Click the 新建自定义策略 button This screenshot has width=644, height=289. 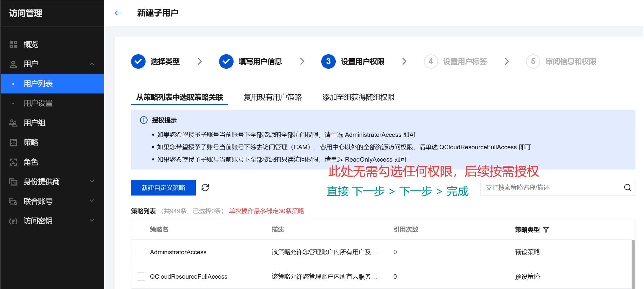[163, 188]
